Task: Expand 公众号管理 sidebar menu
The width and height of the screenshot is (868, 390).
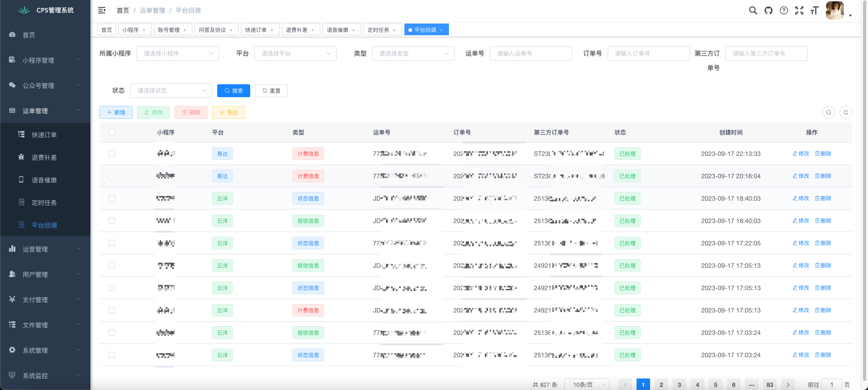Action: pyautogui.click(x=45, y=85)
